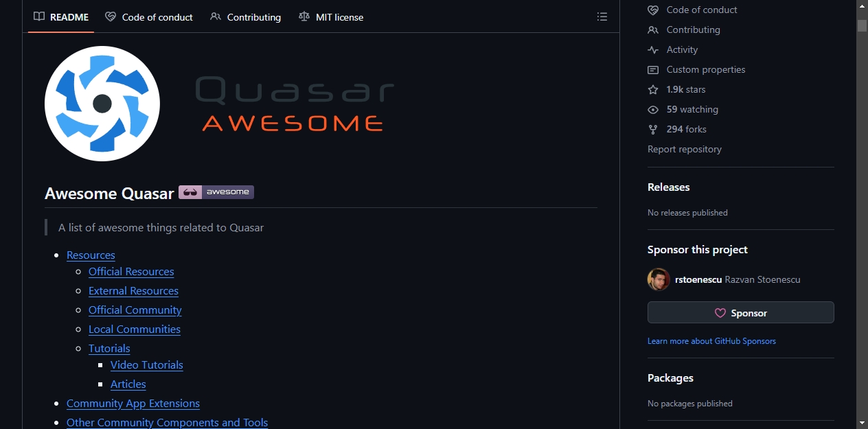The width and height of the screenshot is (868, 429).
Task: Learn more about GitHub Sponsors
Action: point(711,341)
